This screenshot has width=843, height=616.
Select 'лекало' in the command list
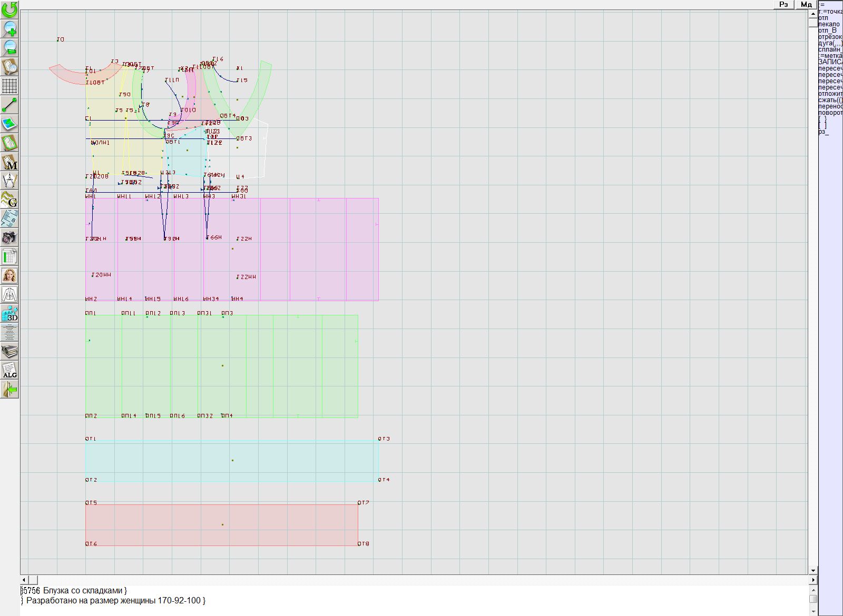point(829,24)
